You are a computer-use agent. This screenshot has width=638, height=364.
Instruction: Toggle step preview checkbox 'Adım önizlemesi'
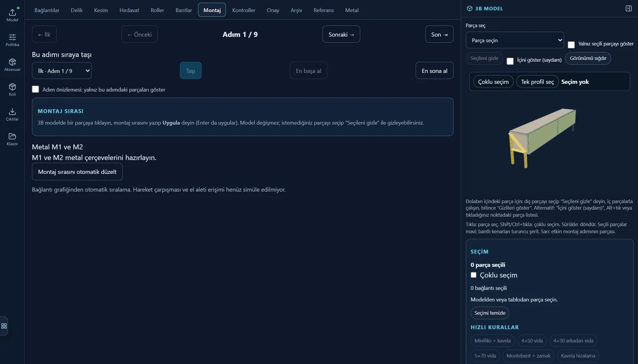[35, 89]
